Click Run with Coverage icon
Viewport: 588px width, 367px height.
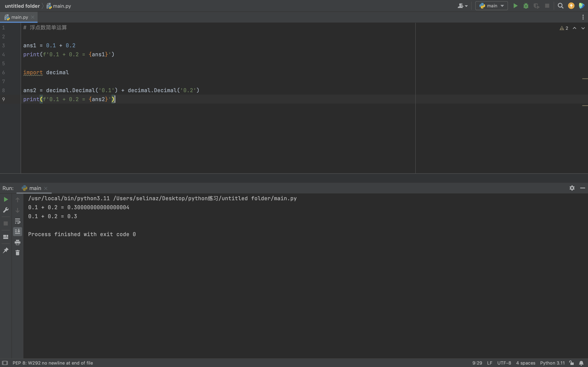[536, 6]
